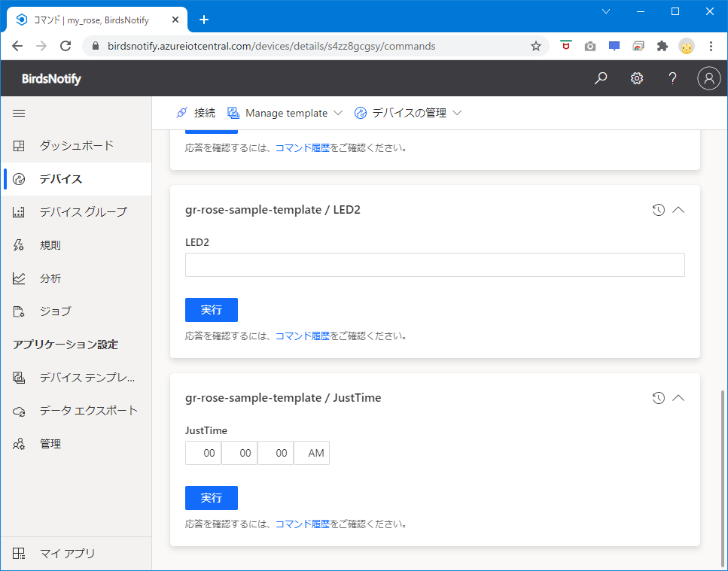Open コマンド履歴 link under JustTime
Image resolution: width=728 pixels, height=571 pixels.
(x=302, y=524)
